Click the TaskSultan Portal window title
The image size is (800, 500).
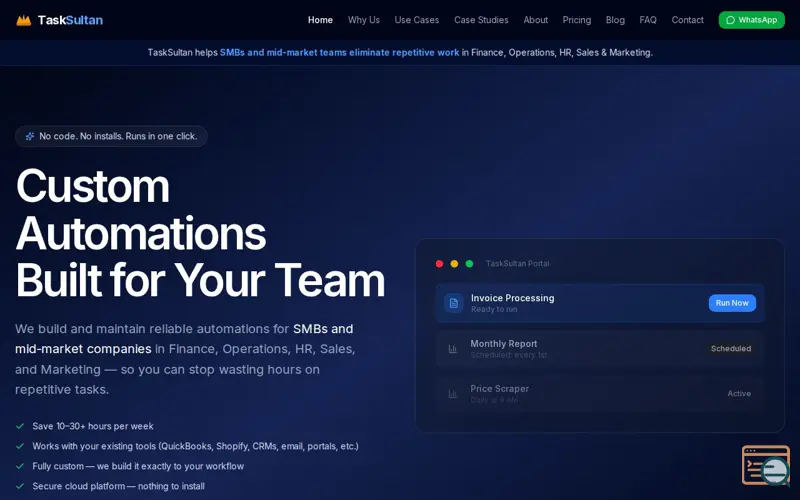click(x=517, y=264)
